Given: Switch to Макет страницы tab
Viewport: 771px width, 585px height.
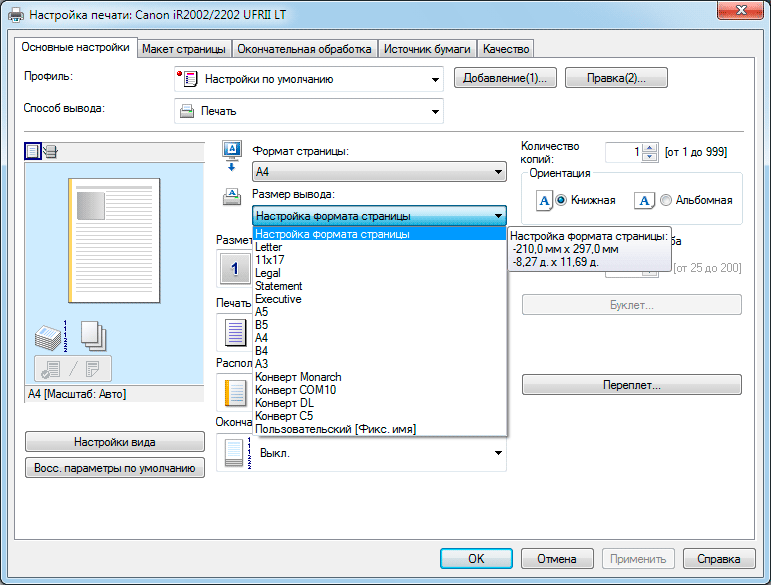Looking at the screenshot, I should 184,49.
